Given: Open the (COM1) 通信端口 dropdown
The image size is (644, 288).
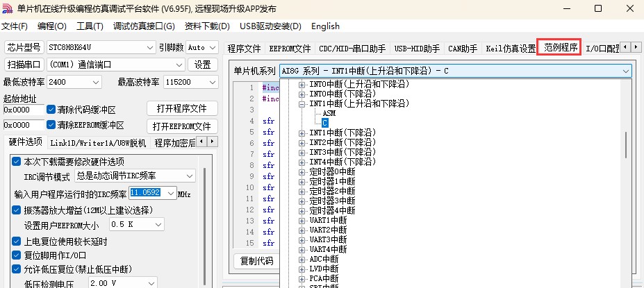Looking at the screenshot, I should click(x=116, y=65).
